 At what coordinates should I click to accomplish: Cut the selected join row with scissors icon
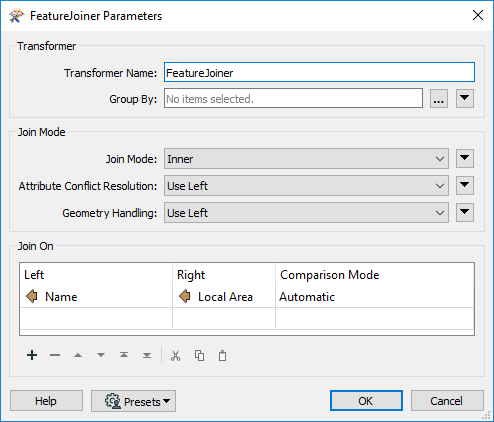coord(175,356)
